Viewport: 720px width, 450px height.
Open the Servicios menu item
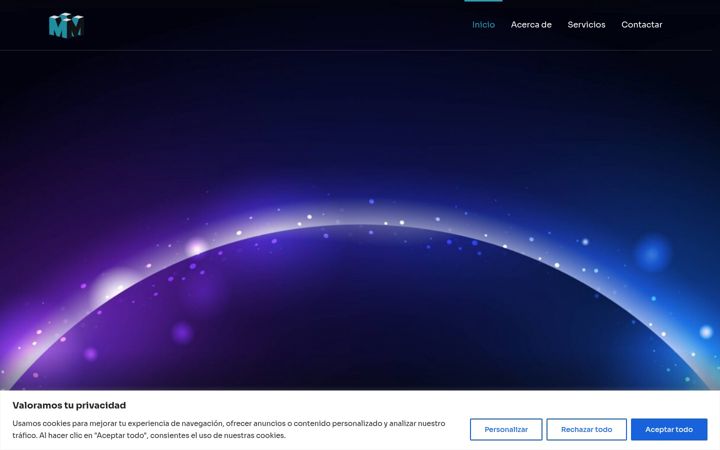coord(586,25)
